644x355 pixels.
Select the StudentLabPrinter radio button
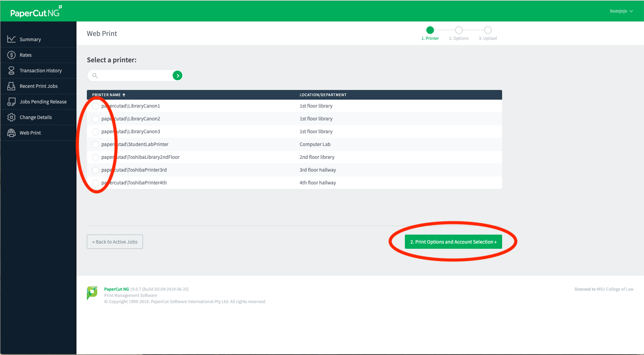pos(96,145)
